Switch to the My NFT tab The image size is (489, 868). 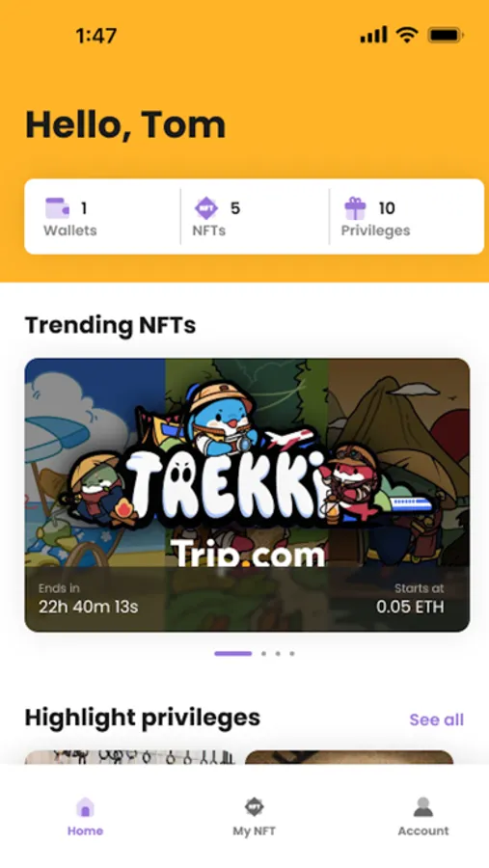pyautogui.click(x=255, y=831)
